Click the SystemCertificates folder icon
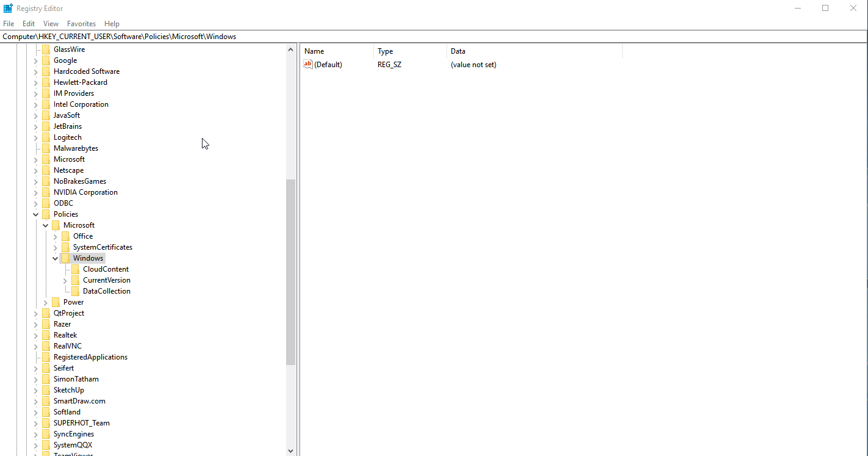This screenshot has width=868, height=456. coord(65,247)
